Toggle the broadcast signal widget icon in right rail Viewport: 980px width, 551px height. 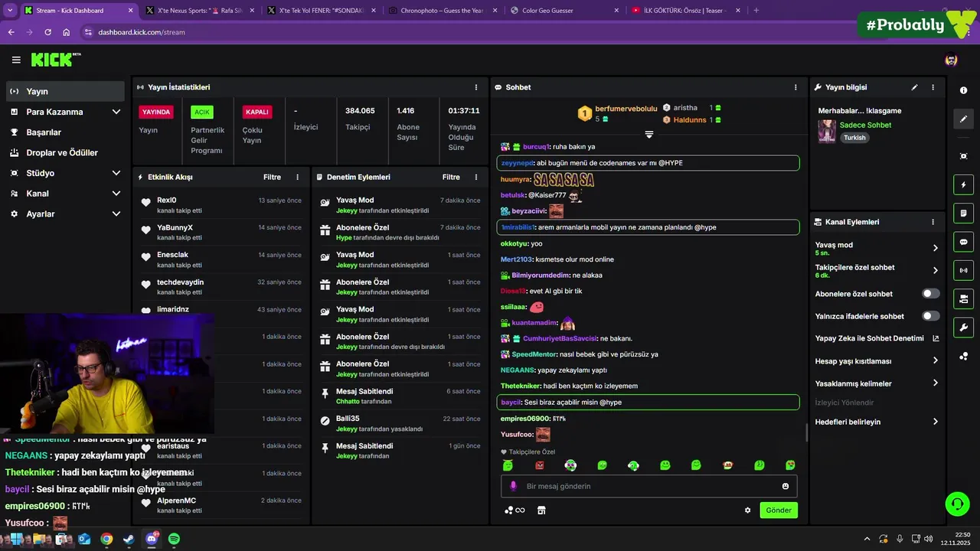963,270
